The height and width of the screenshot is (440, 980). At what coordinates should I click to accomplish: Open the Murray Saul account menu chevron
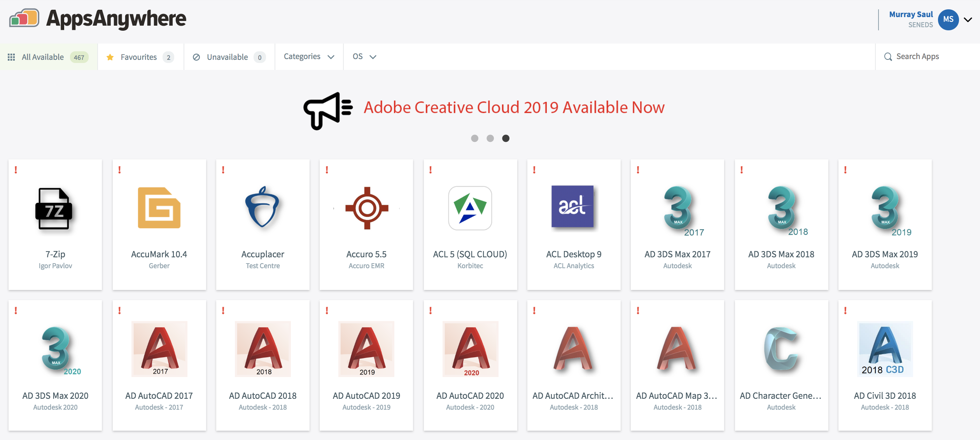(x=968, y=20)
